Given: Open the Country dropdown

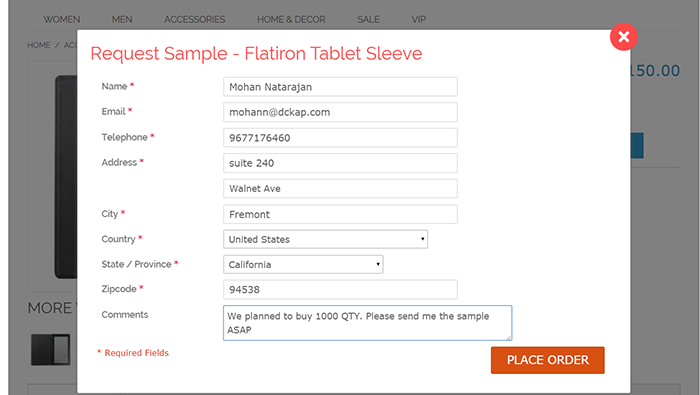Looking at the screenshot, I should pyautogui.click(x=325, y=239).
